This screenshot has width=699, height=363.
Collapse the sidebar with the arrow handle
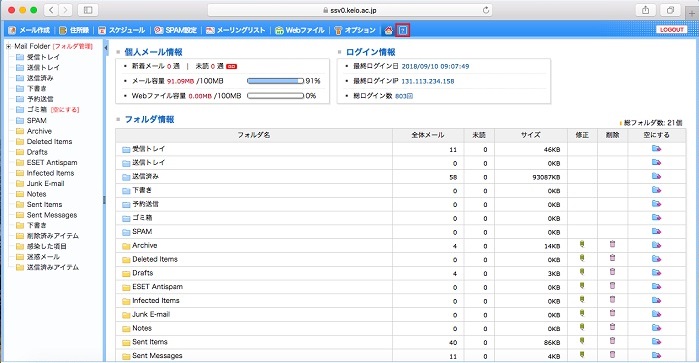pos(106,47)
